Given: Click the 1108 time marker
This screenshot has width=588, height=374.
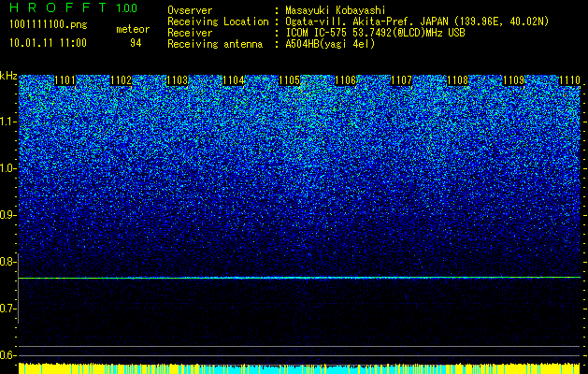Looking at the screenshot, I should (458, 80).
